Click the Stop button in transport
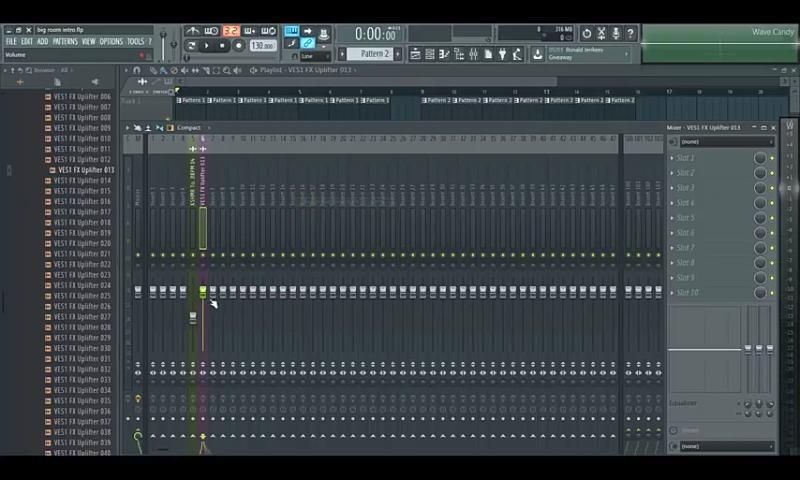Screen dimensions: 800x480 pyautogui.click(x=222, y=46)
